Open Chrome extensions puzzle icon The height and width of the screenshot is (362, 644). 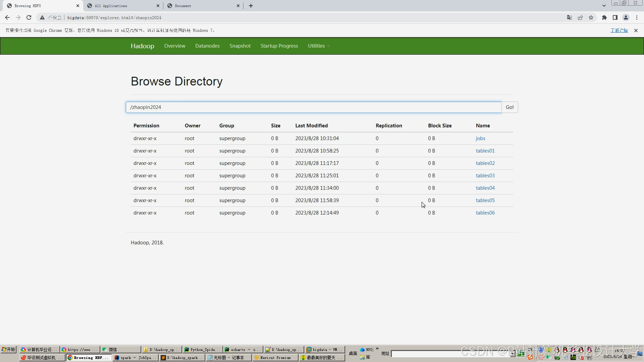(x=604, y=17)
